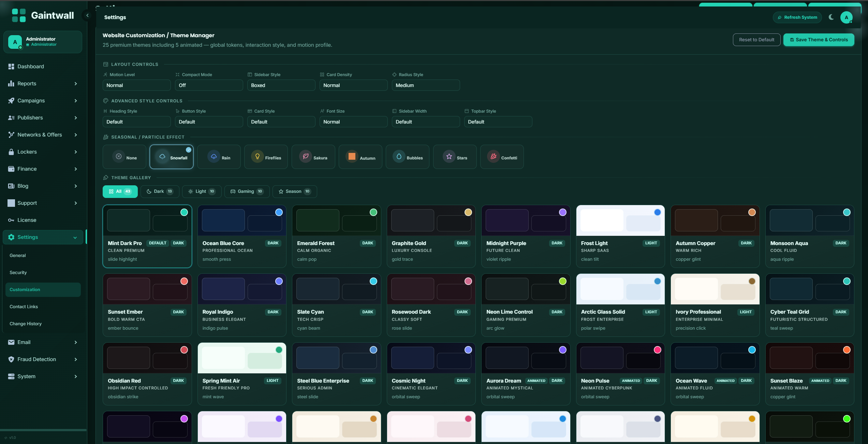Select the Stars particle effect
Image resolution: width=868 pixels, height=444 pixels.
click(455, 157)
